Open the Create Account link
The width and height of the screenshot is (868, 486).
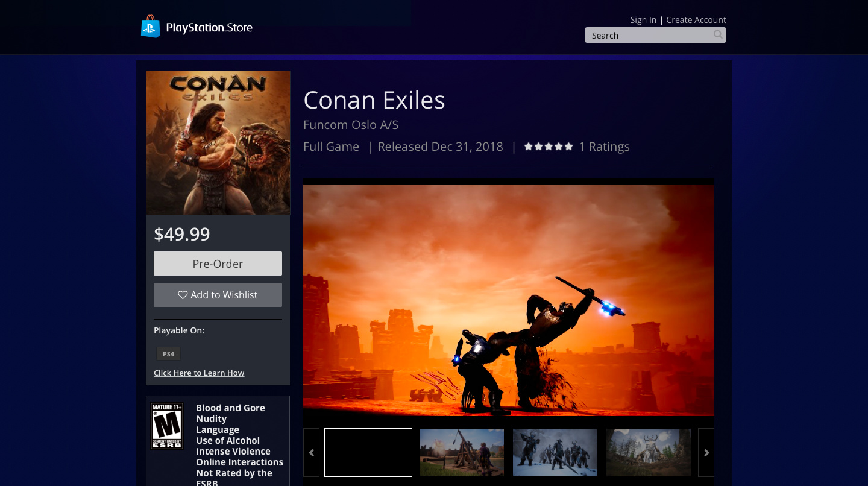696,20
